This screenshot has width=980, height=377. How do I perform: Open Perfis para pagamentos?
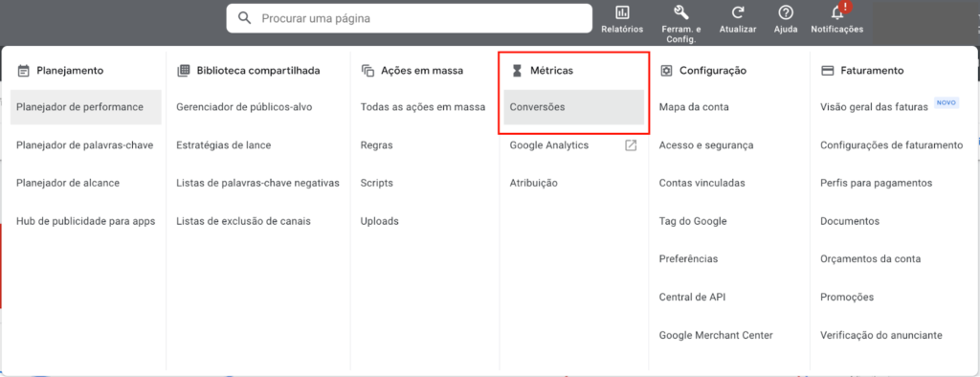coord(877,183)
